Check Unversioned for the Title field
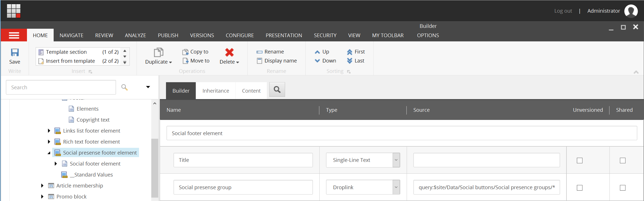Screen dimensions: 644x201 click(579, 160)
